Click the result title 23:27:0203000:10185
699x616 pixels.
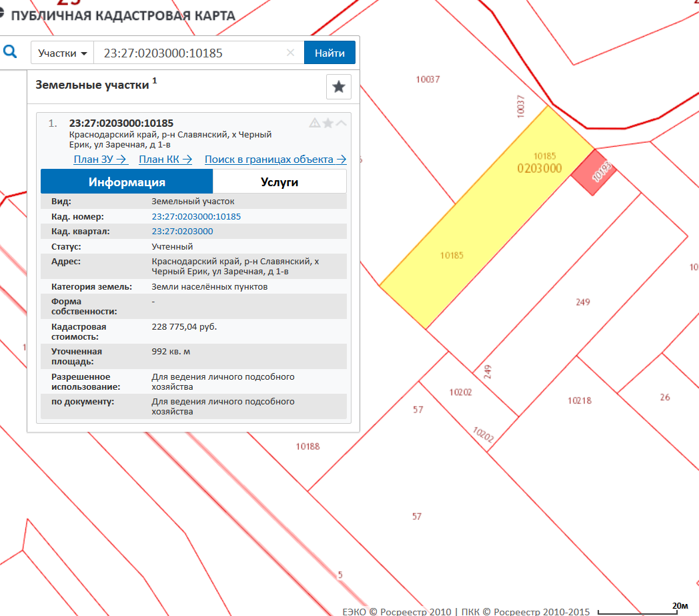tap(121, 123)
